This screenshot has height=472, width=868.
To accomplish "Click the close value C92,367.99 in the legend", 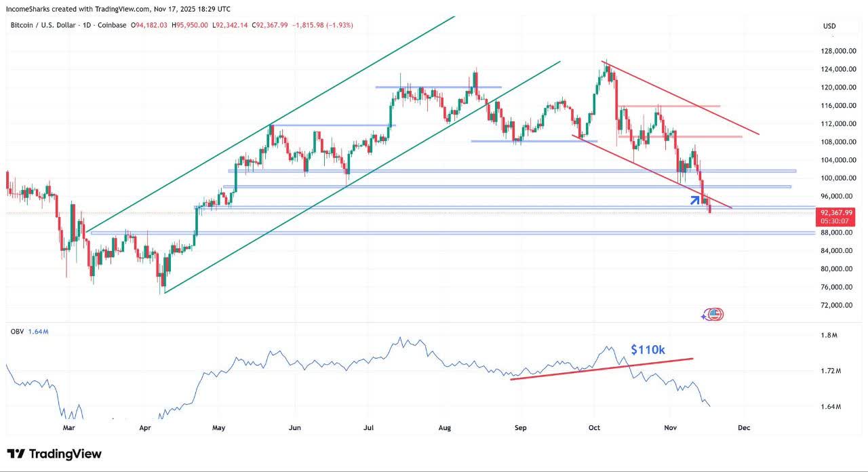I will (270, 25).
